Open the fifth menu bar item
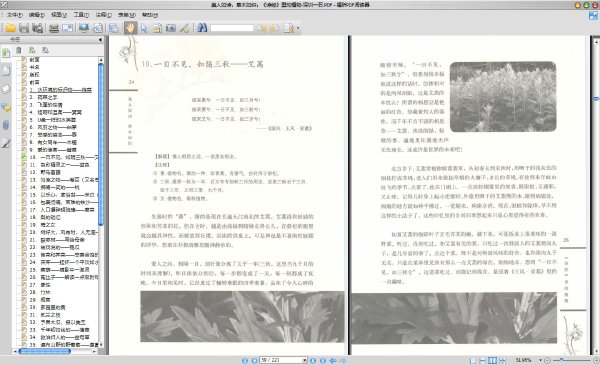The image size is (600, 365). click(103, 15)
